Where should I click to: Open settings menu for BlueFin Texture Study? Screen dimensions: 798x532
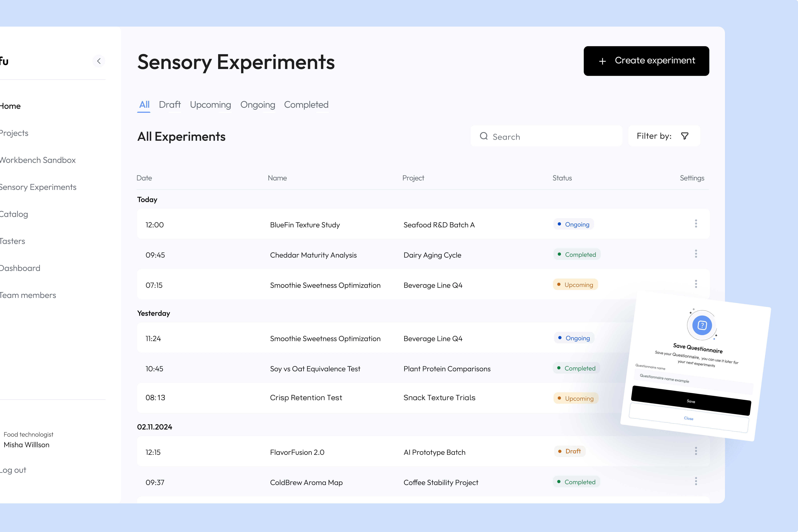point(696,224)
